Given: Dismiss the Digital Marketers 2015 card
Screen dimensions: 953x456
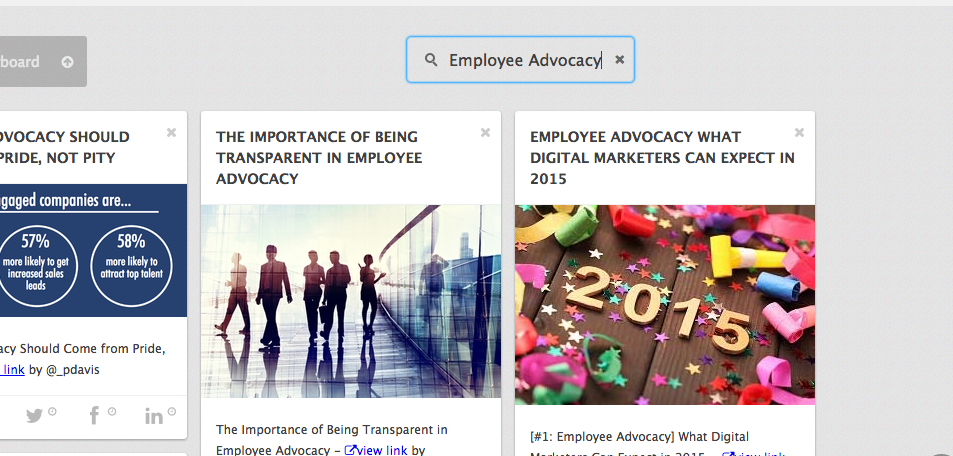Looking at the screenshot, I should tap(799, 132).
